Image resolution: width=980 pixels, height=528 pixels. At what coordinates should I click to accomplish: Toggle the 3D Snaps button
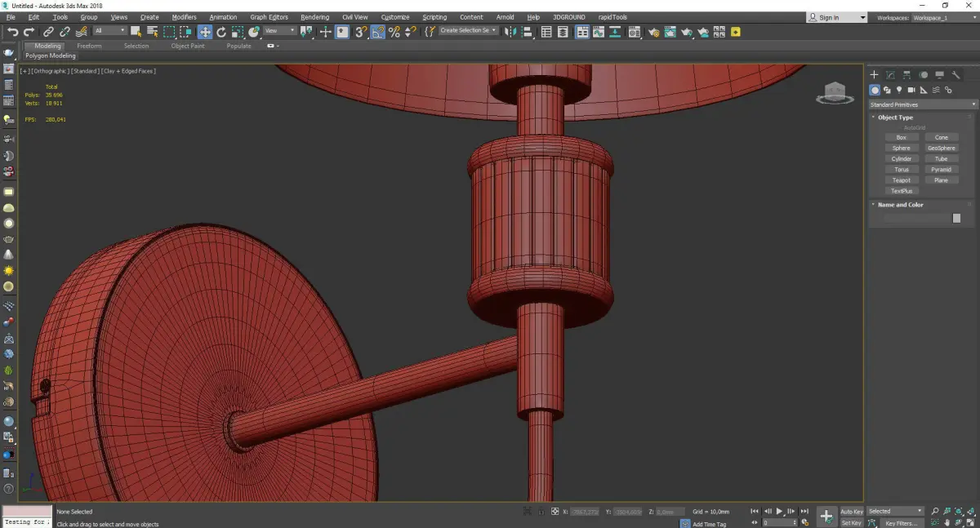pos(360,32)
